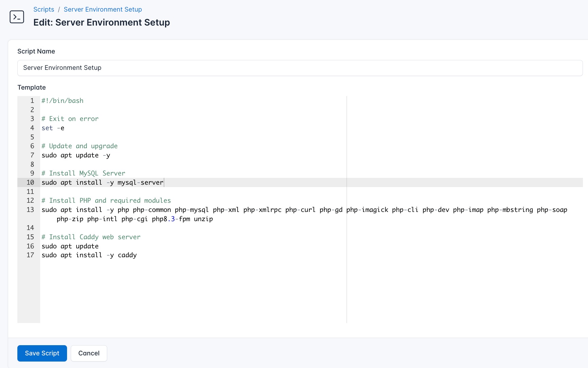
Task: Click the terminal app icon
Action: click(17, 17)
